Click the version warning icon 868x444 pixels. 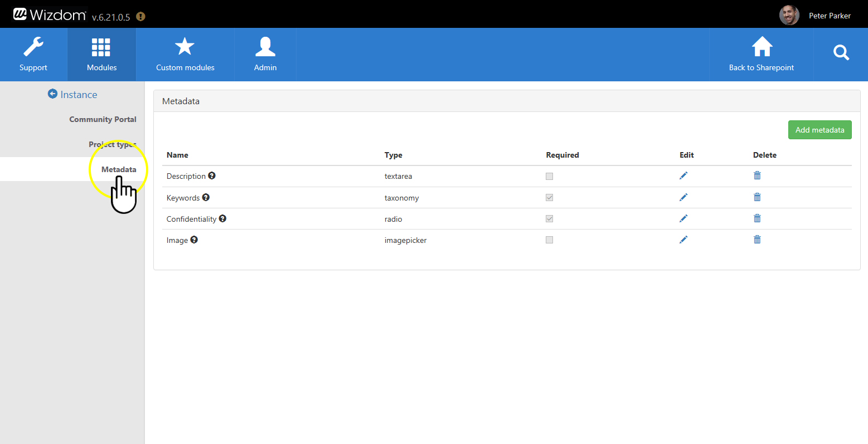pos(140,17)
